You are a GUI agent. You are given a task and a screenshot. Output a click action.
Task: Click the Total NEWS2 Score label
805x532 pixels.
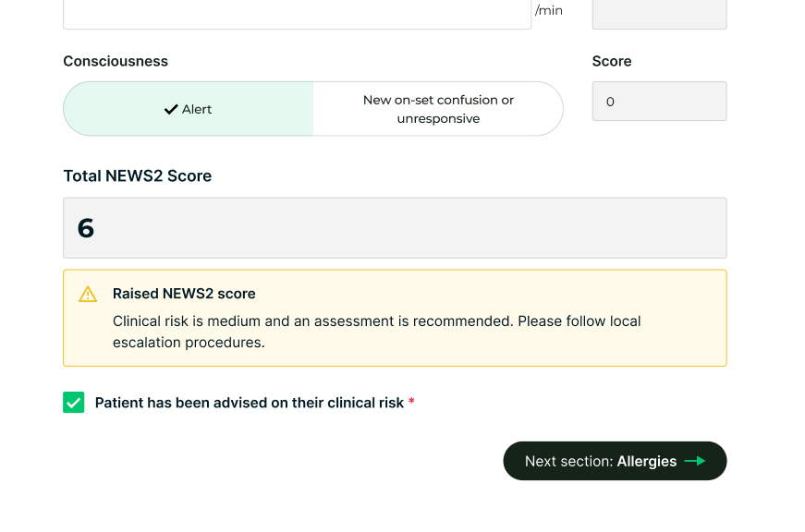138,175
